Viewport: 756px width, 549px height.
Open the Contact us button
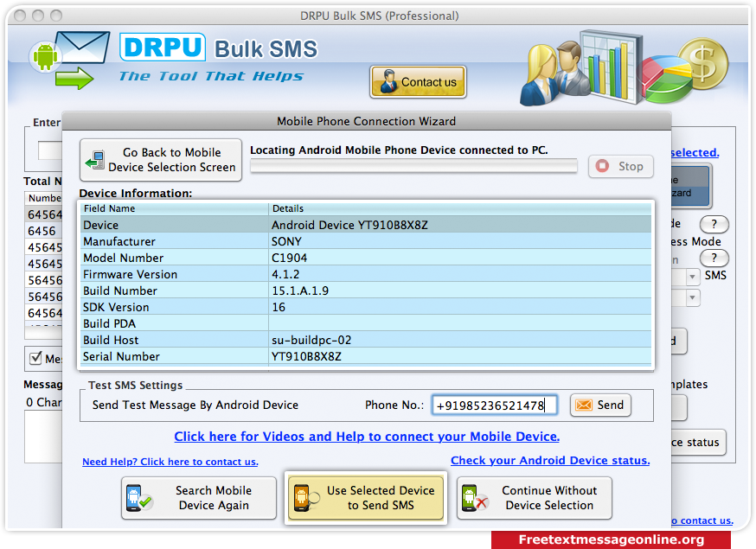418,82
